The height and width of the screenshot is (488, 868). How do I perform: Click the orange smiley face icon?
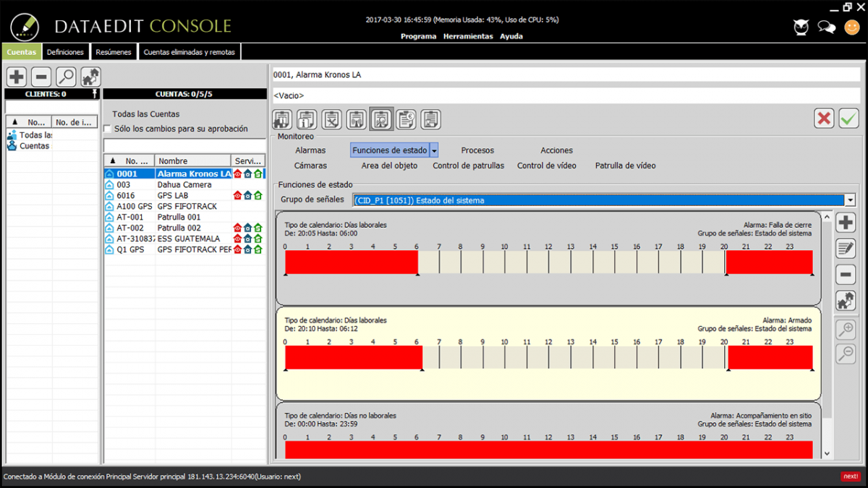(x=853, y=27)
